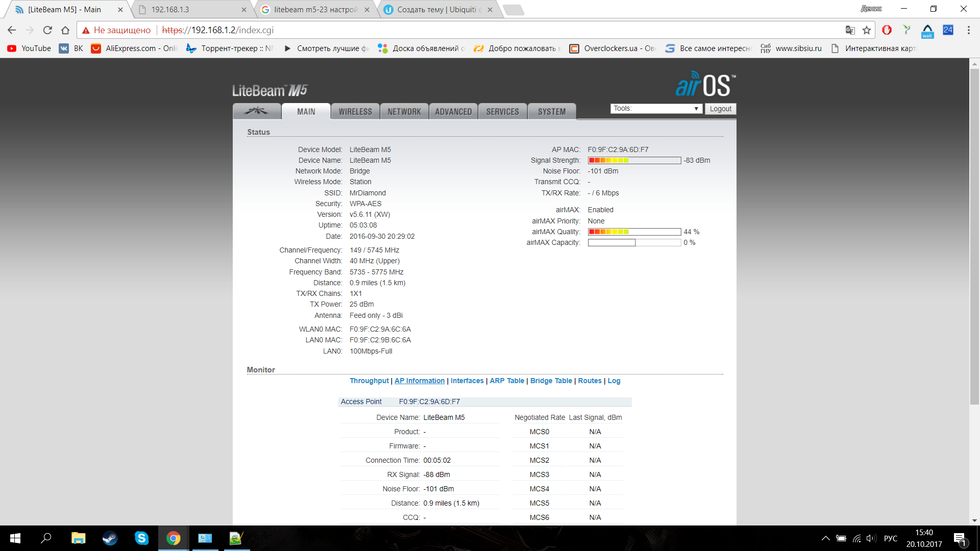The image size is (980, 551).
Task: Switch to the SYSTEM tab
Action: pos(552,111)
